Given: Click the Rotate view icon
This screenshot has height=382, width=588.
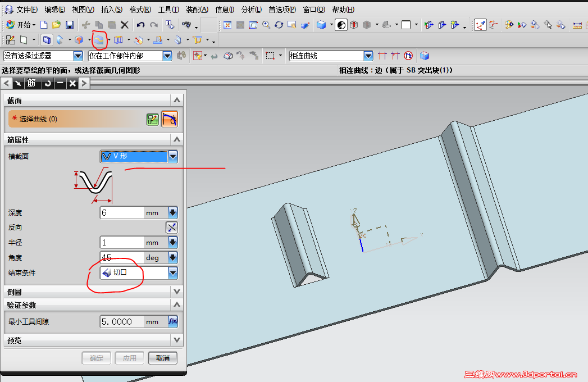Looking at the screenshot, I should tap(279, 25).
